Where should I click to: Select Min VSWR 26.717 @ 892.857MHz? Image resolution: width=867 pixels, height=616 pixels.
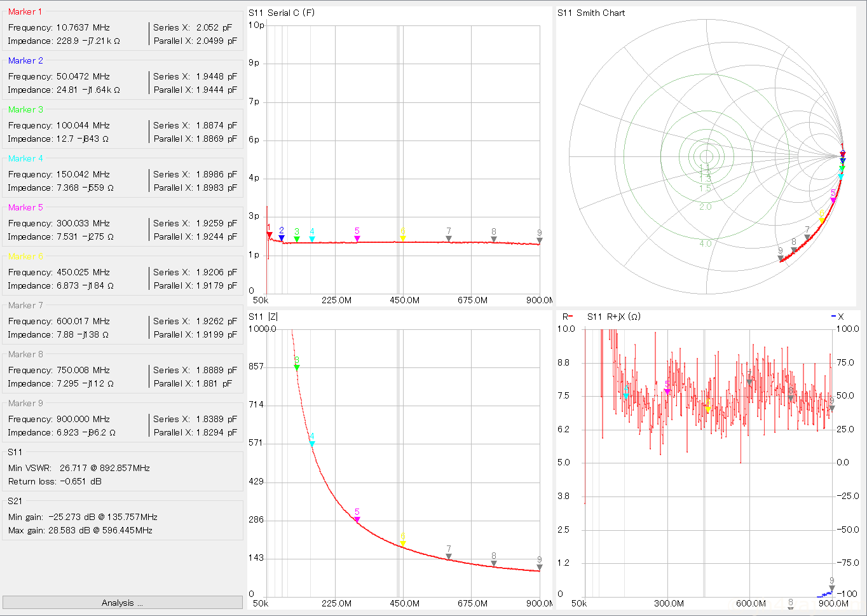79,468
